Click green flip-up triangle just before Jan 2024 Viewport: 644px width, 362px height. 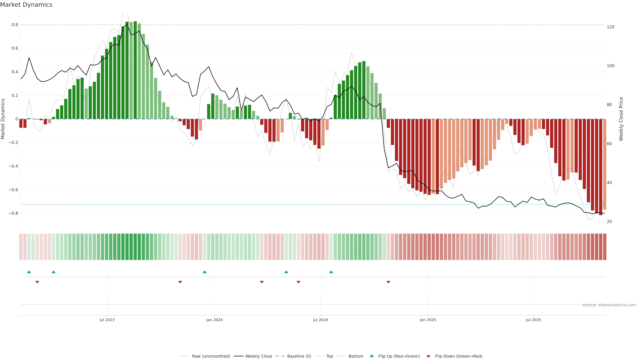tap(204, 272)
